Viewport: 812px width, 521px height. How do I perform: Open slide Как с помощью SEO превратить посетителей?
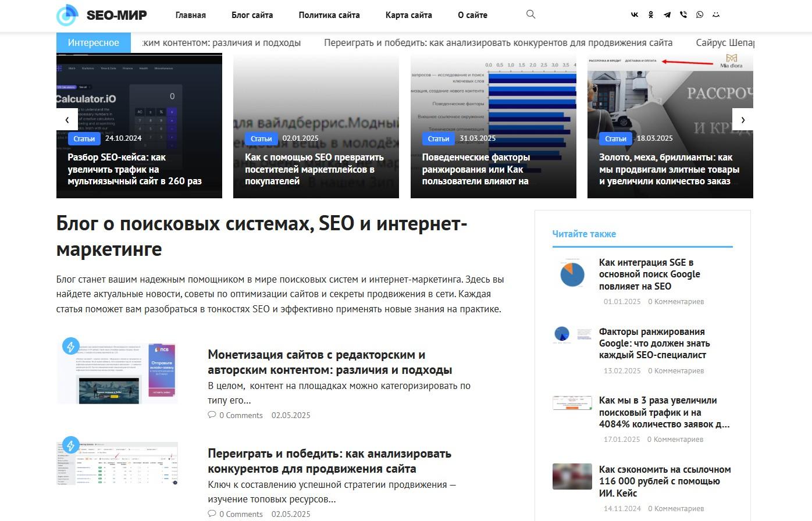pyautogui.click(x=314, y=169)
